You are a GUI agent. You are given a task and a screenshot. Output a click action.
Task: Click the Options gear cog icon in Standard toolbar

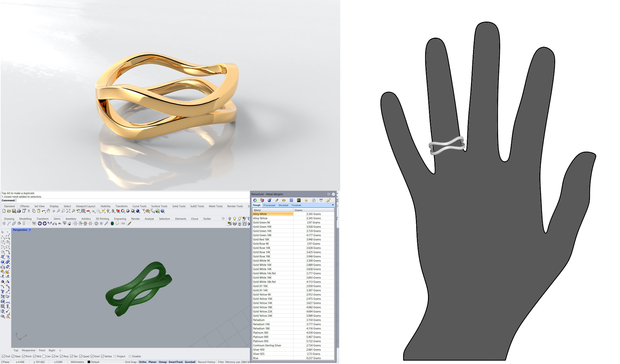click(x=148, y=211)
